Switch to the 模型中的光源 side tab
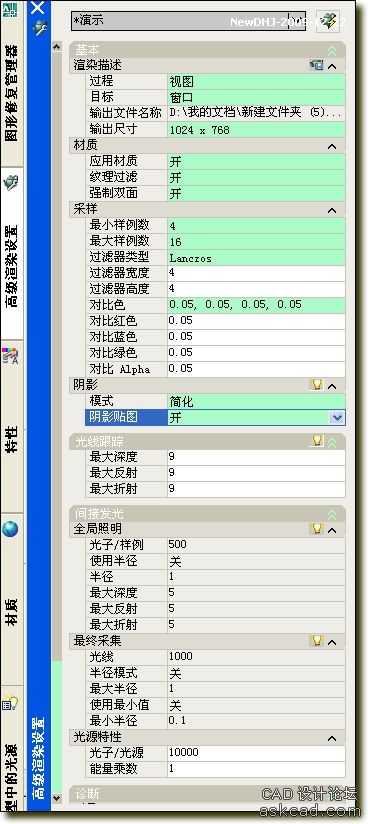This screenshot has width=368, height=824. tap(12, 749)
